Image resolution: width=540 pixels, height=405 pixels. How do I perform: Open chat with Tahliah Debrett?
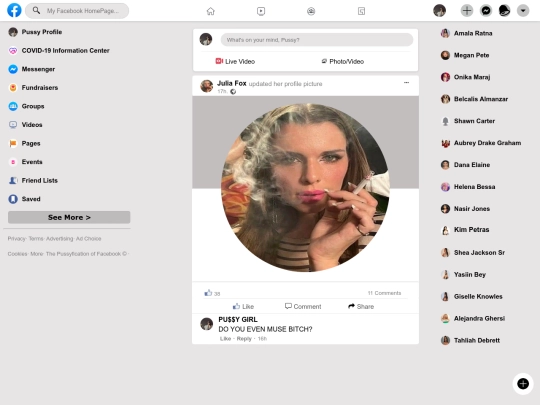pos(470,341)
